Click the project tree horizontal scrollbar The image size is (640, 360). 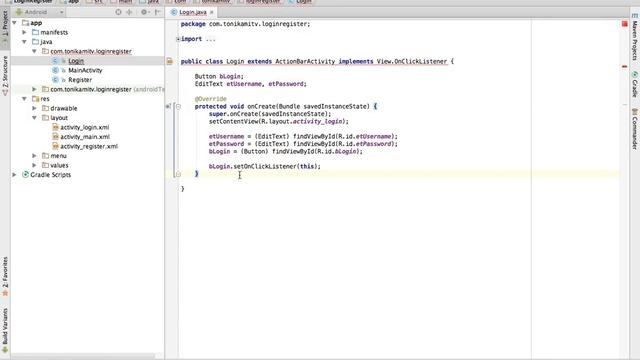[x=83, y=356]
